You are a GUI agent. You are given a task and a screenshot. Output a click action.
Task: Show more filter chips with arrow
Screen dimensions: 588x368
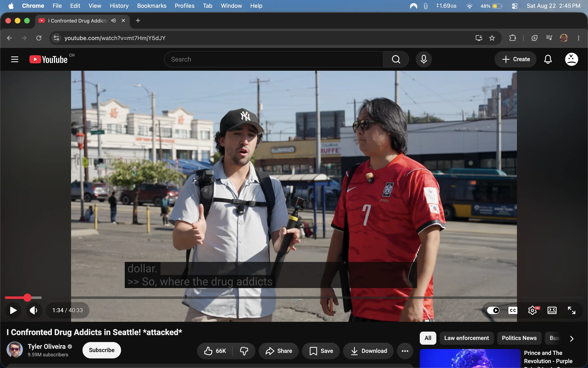pyautogui.click(x=572, y=338)
